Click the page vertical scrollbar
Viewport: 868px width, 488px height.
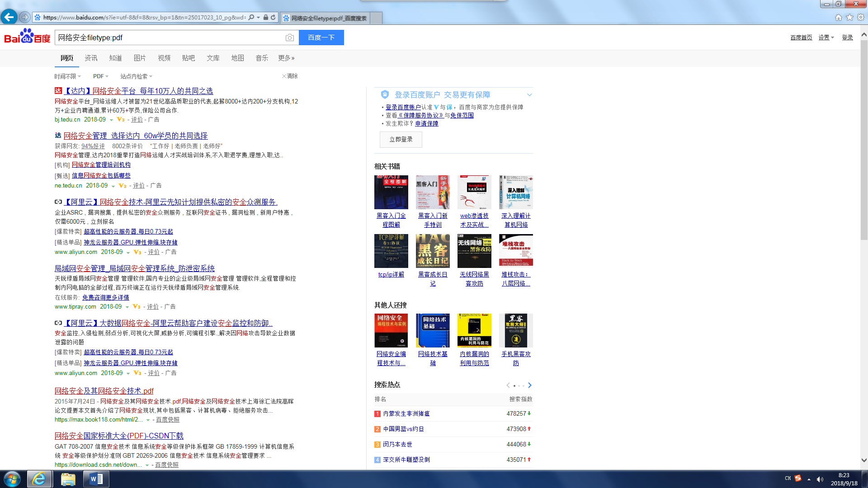click(864, 140)
